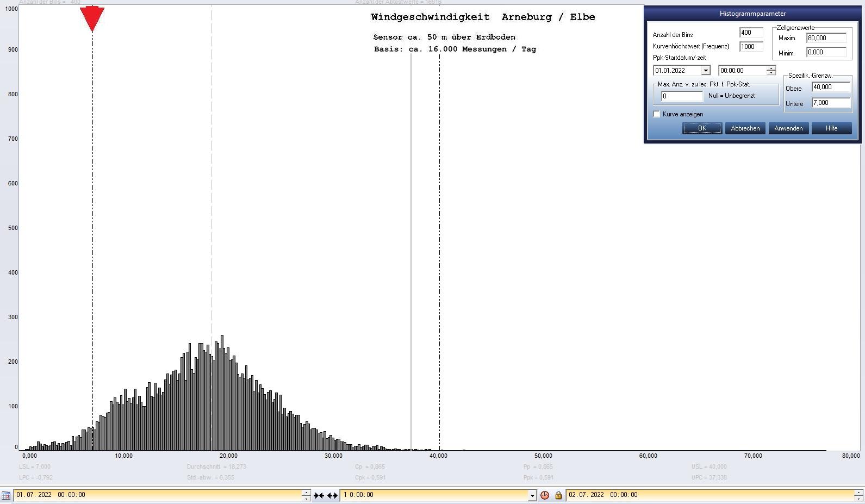Click the outward arrows expand time icon
The width and height of the screenshot is (865, 504).
click(332, 495)
